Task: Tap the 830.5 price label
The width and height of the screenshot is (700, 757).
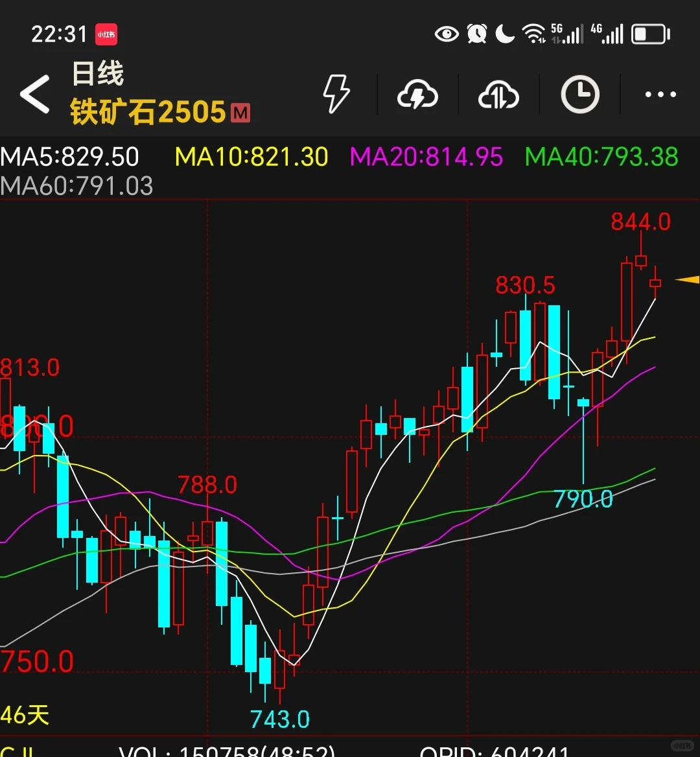Action: [525, 285]
